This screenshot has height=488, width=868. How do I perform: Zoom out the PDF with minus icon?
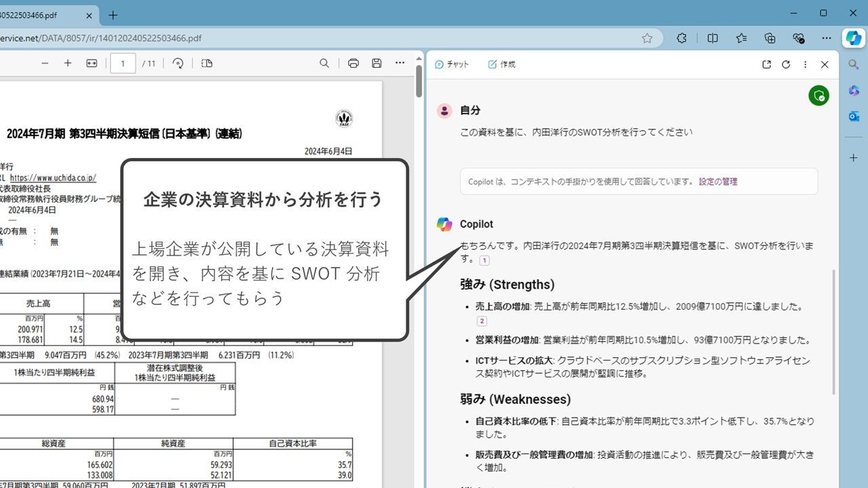(45, 63)
